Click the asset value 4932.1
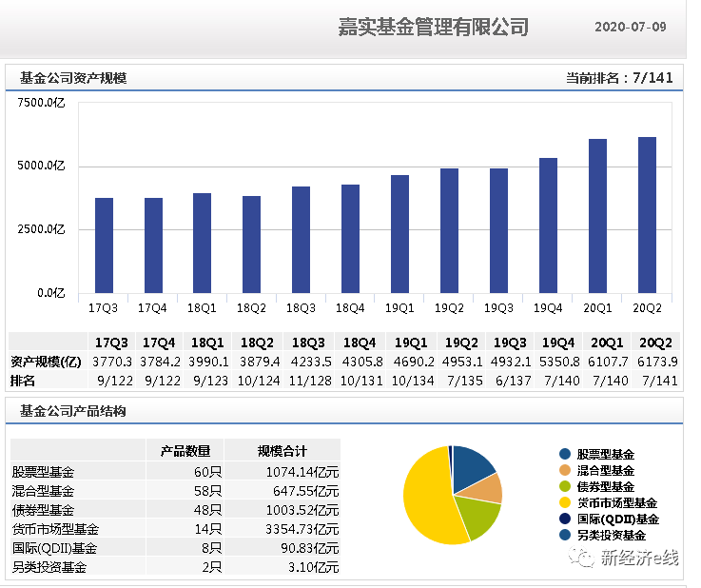This screenshot has width=701, height=588. pyautogui.click(x=511, y=362)
